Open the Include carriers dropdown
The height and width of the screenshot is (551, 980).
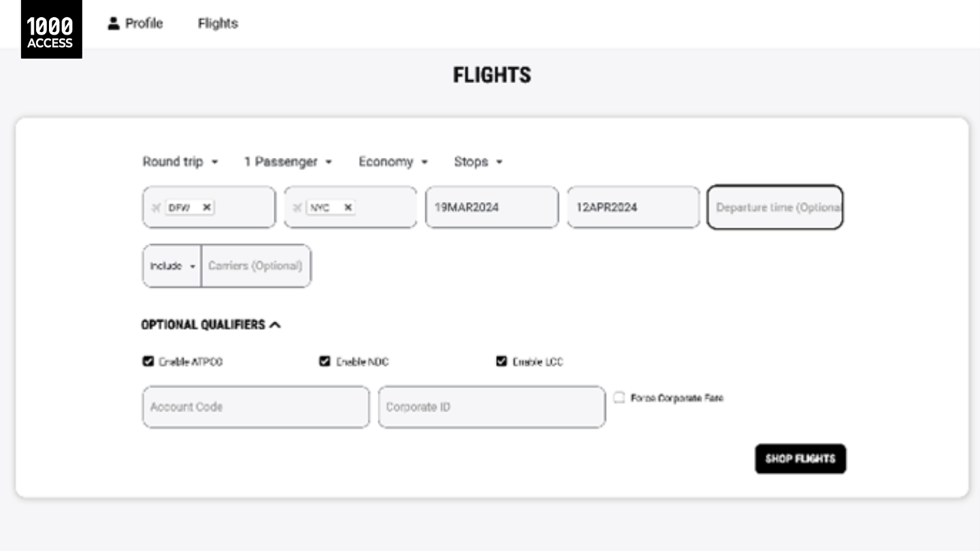tap(172, 266)
